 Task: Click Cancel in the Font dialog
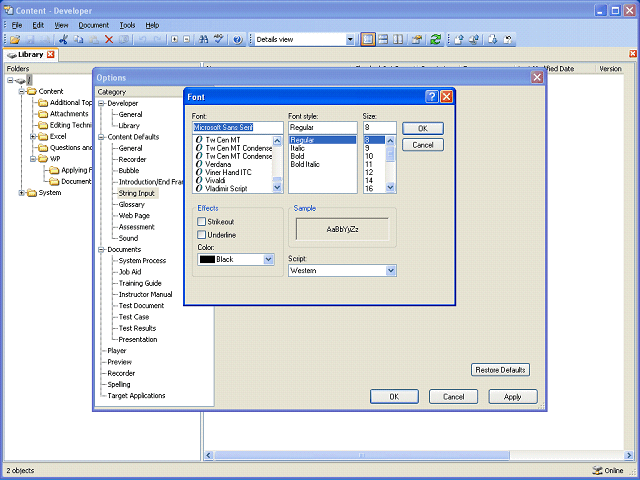pos(423,145)
